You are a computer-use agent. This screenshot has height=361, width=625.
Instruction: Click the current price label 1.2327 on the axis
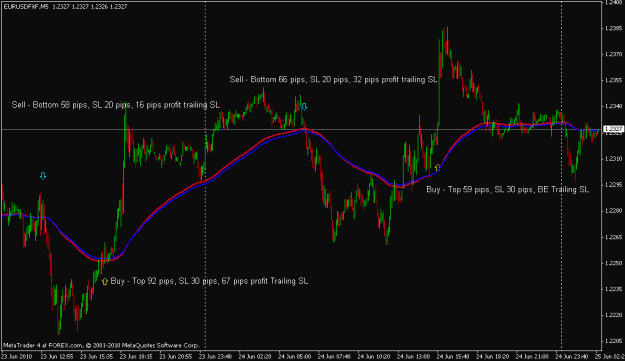coord(613,129)
